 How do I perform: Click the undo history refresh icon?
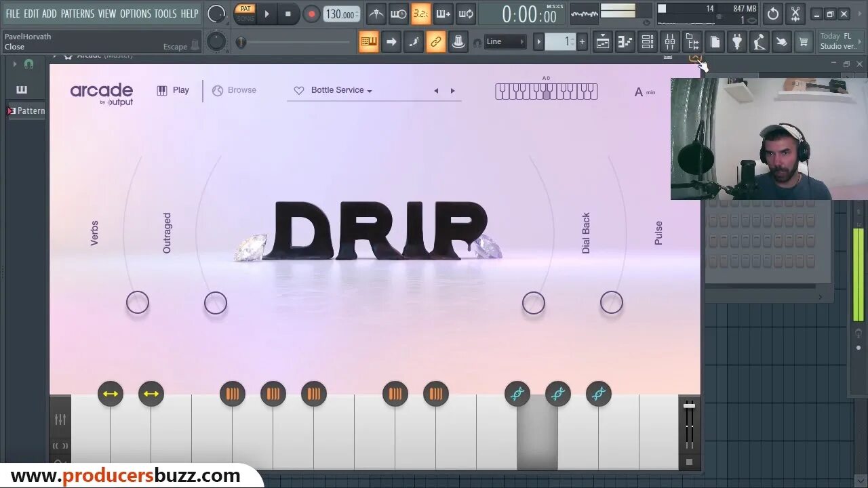(x=773, y=14)
